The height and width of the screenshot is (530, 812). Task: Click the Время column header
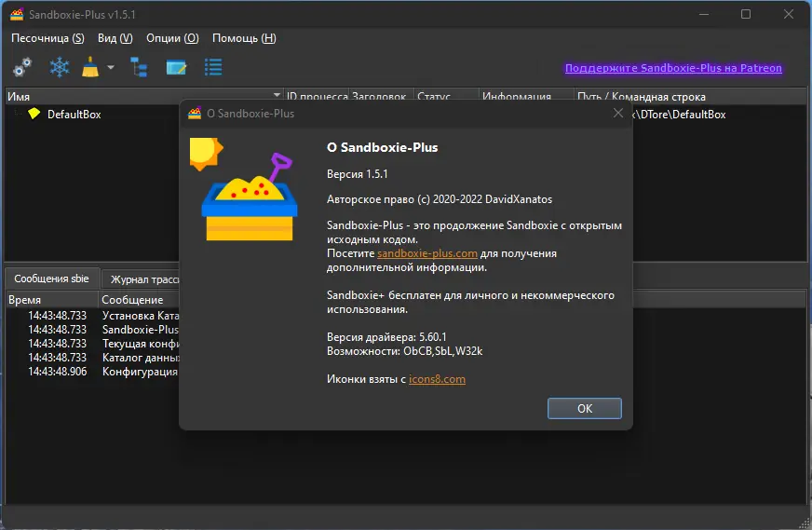click(x=52, y=299)
